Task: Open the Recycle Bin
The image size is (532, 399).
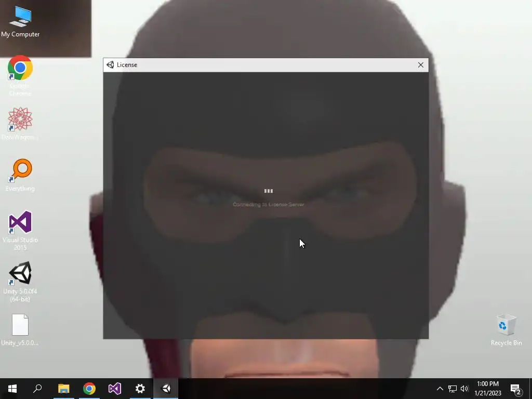Action: click(506, 330)
